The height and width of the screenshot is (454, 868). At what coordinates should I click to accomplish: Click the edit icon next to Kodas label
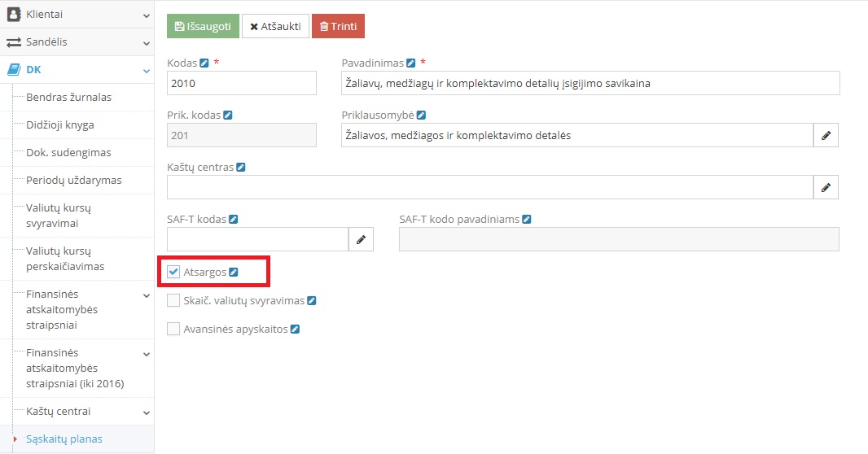pos(204,63)
